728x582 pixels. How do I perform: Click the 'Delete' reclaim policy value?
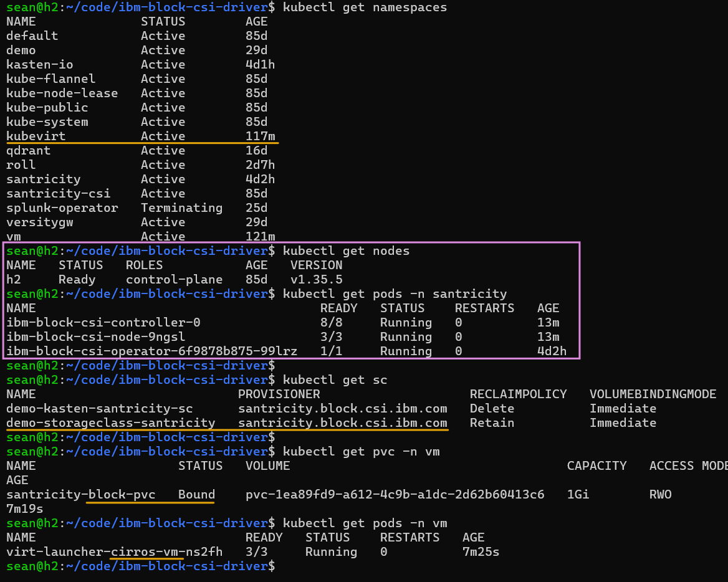tap(492, 409)
